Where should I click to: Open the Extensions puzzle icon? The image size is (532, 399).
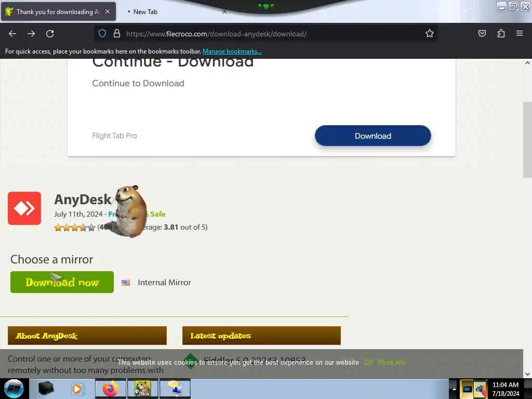click(501, 33)
